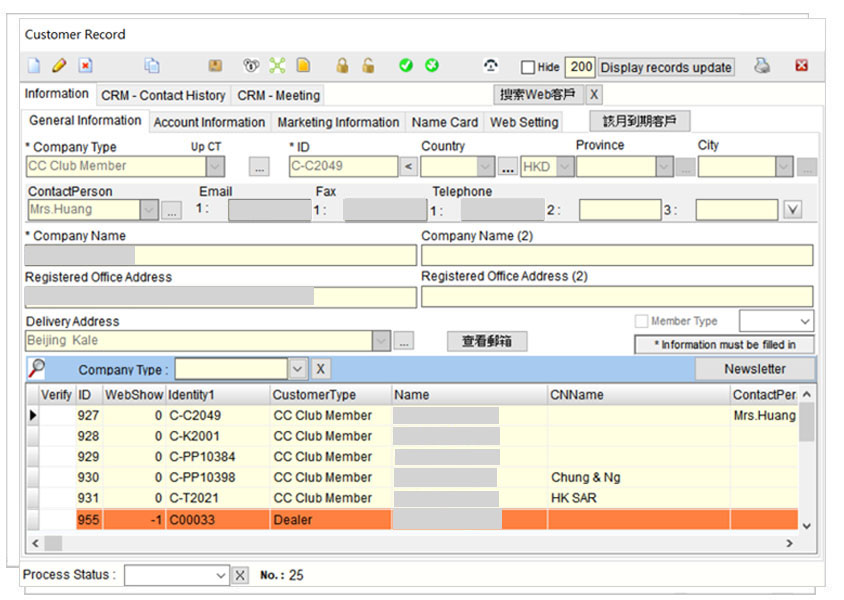
Task: Select the Web Setting tab
Action: coord(524,123)
